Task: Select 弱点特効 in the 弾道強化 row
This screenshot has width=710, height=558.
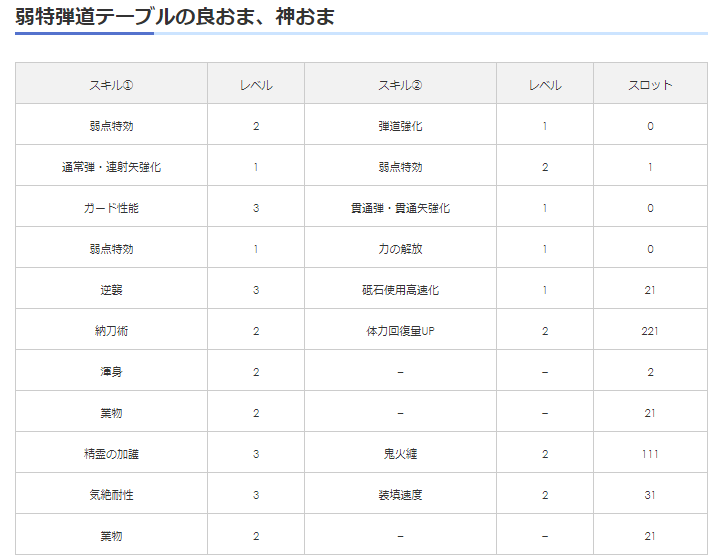Action: coord(111,126)
